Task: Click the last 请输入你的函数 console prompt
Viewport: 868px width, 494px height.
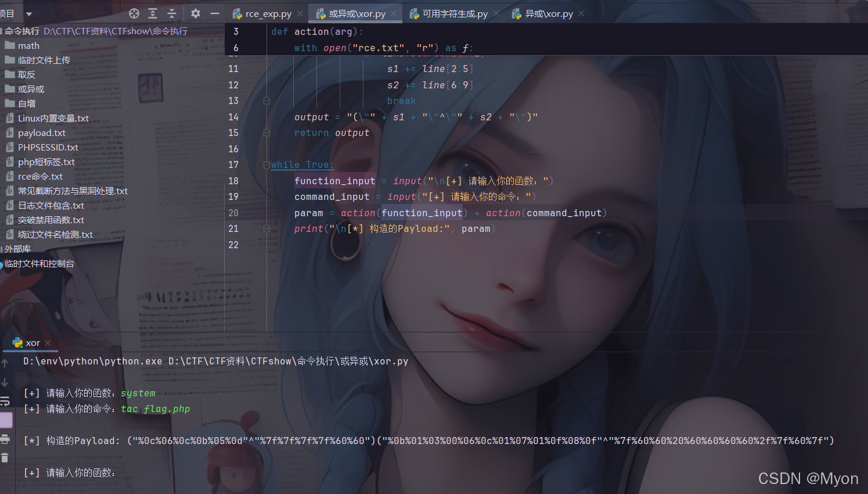Action: point(69,472)
